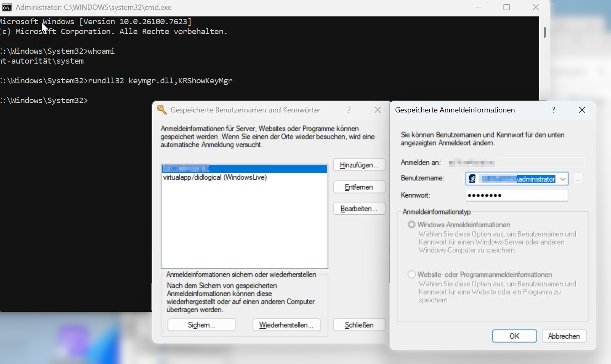
Task: Select virtualapp/didlogical (WindowsLive) entry
Action: pyautogui.click(x=215, y=177)
